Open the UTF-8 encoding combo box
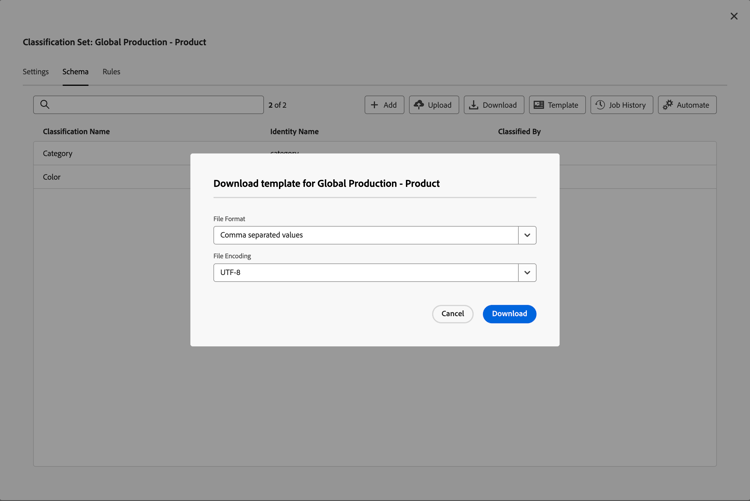The height and width of the screenshot is (501, 750). pyautogui.click(x=366, y=272)
